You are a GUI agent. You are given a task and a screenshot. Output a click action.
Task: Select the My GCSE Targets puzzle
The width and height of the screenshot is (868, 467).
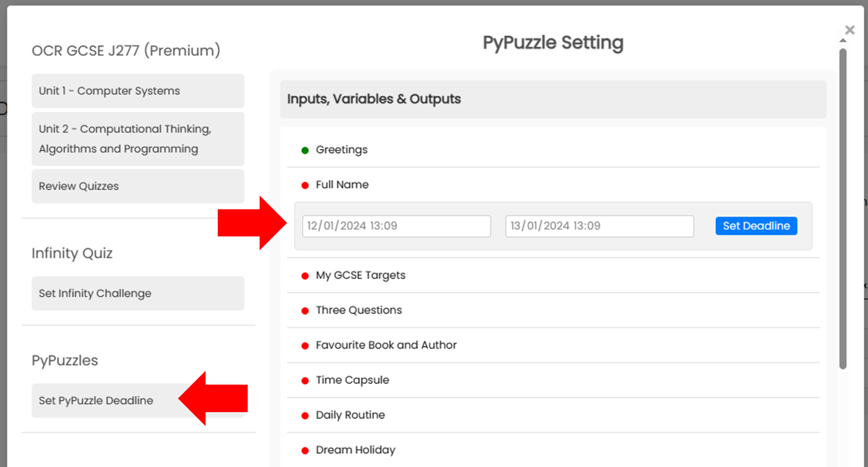coord(360,275)
